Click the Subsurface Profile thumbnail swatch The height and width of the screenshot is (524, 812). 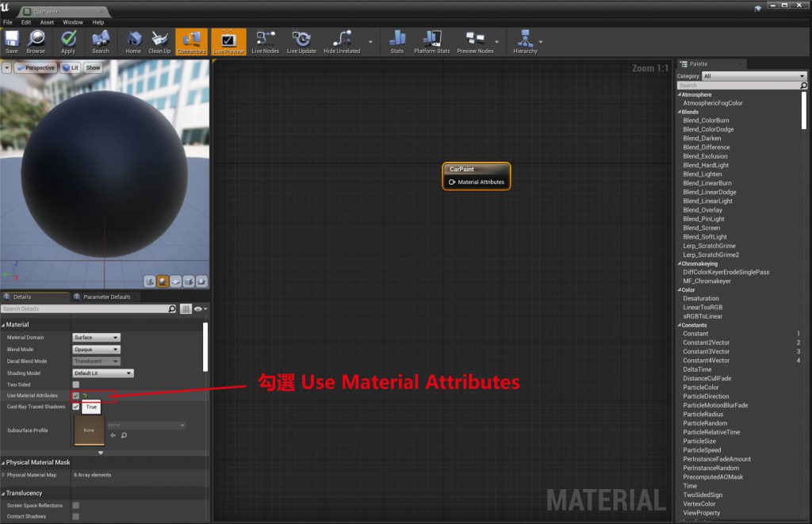[x=89, y=430]
